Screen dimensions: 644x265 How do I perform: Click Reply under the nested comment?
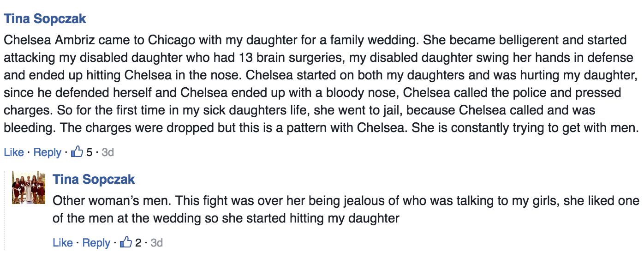coord(96,243)
